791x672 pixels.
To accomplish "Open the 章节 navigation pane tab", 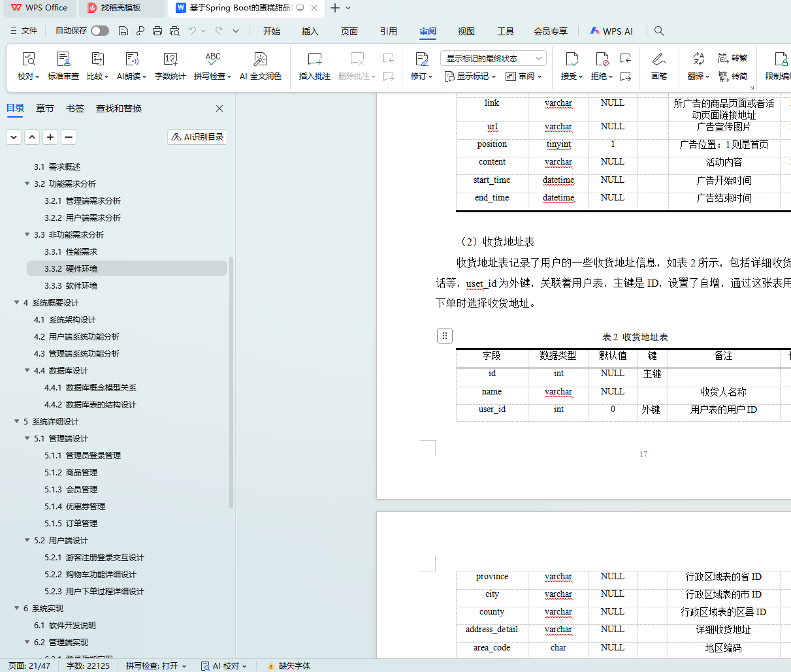I will pyautogui.click(x=45, y=108).
